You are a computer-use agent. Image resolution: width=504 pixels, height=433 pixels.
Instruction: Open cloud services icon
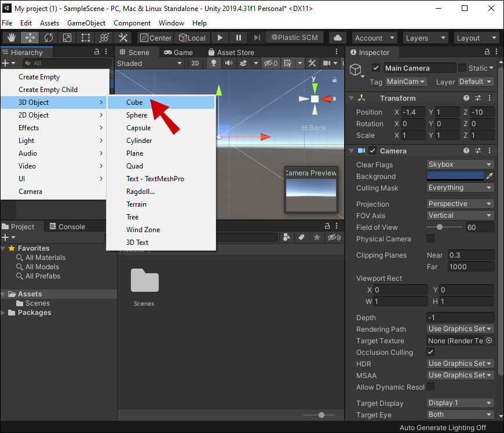click(x=337, y=38)
